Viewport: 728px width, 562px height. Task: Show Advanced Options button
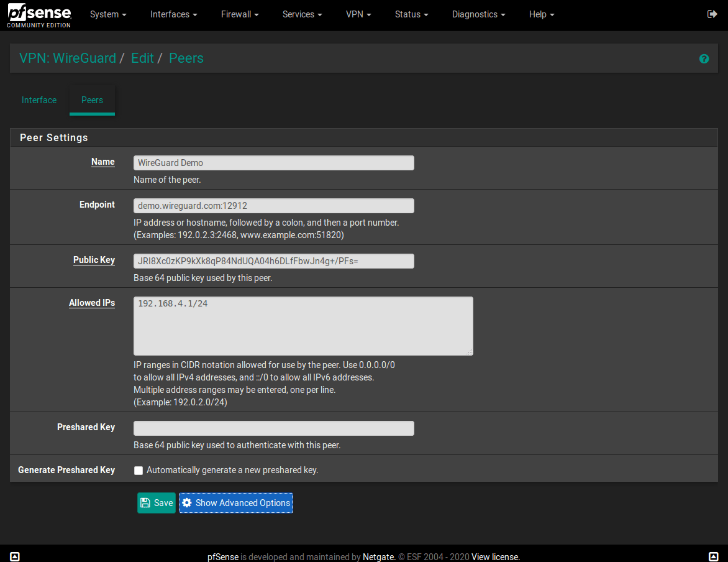(x=236, y=503)
